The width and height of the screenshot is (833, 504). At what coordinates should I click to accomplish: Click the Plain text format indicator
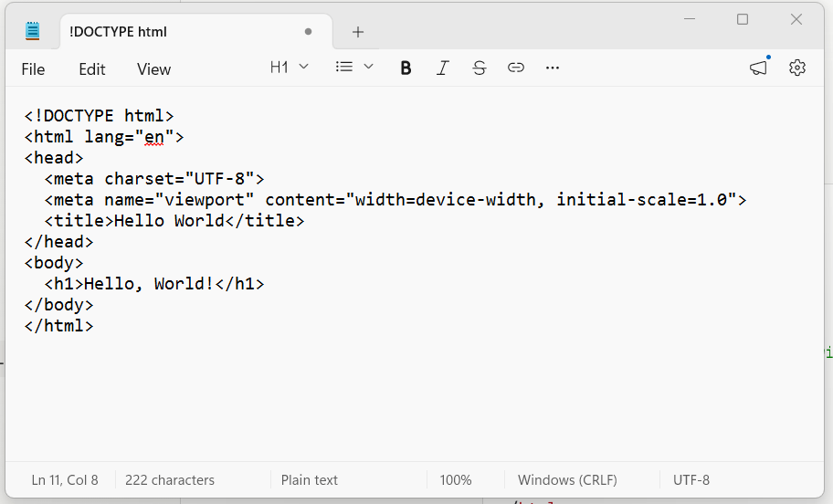310,479
